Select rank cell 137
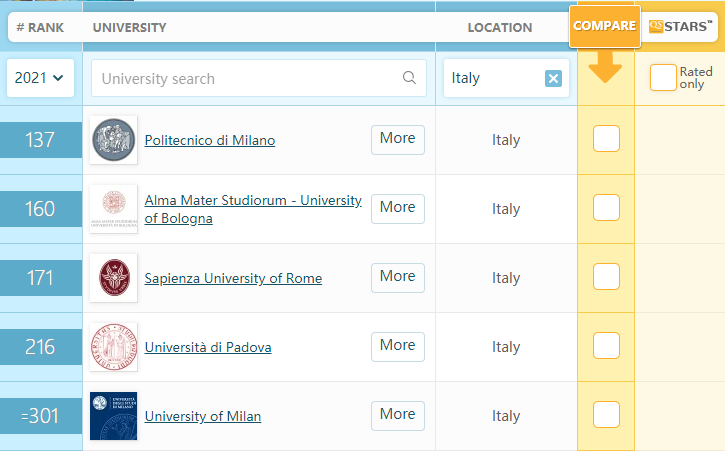 [41, 140]
